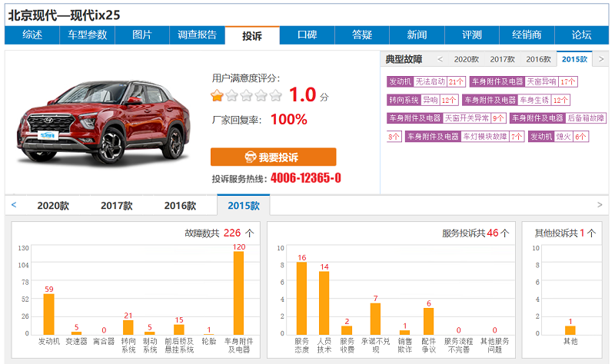Image resolution: width=615 pixels, height=364 pixels.
Task: Click the hotline number 4006-12365-0
Action: [x=305, y=178]
